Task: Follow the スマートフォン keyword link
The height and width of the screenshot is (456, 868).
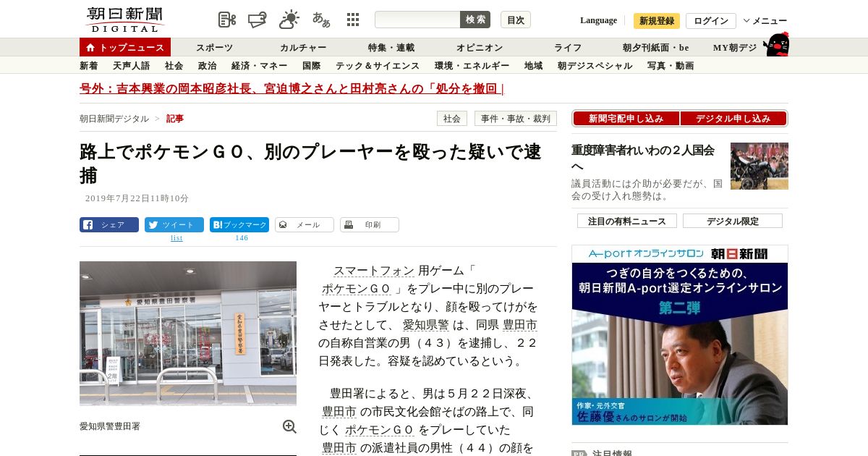Action: [374, 271]
